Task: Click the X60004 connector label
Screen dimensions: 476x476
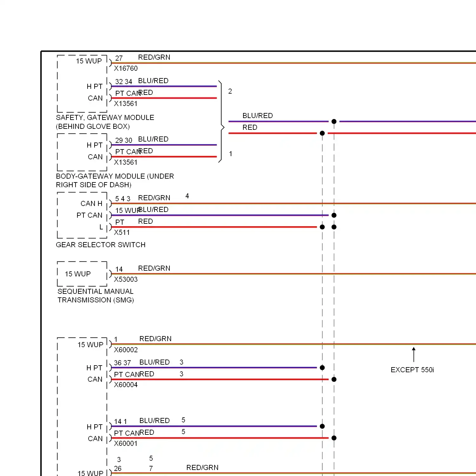Action: click(126, 385)
